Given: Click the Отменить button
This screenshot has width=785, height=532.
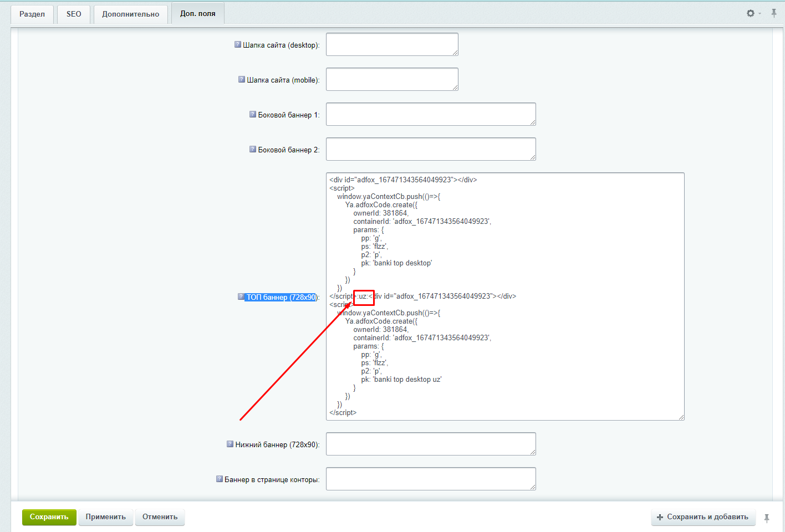Looking at the screenshot, I should [160, 517].
